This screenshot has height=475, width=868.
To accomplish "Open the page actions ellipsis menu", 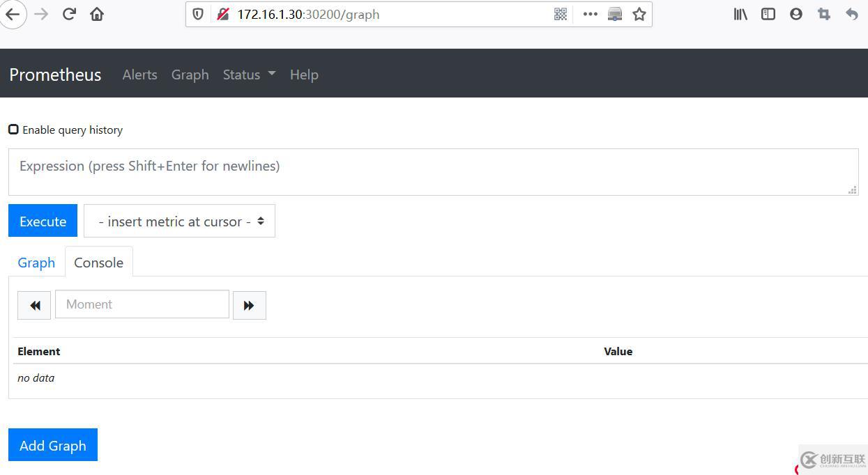I will point(590,14).
